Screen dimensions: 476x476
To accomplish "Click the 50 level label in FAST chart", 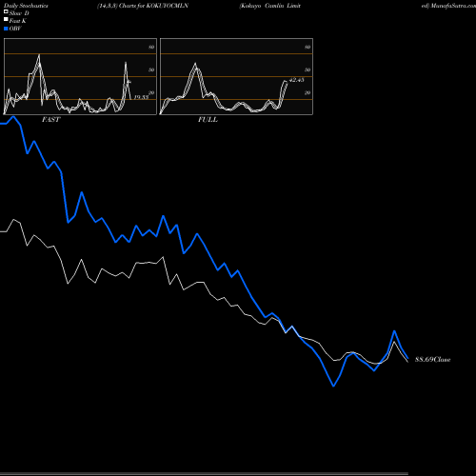I will (151, 69).
